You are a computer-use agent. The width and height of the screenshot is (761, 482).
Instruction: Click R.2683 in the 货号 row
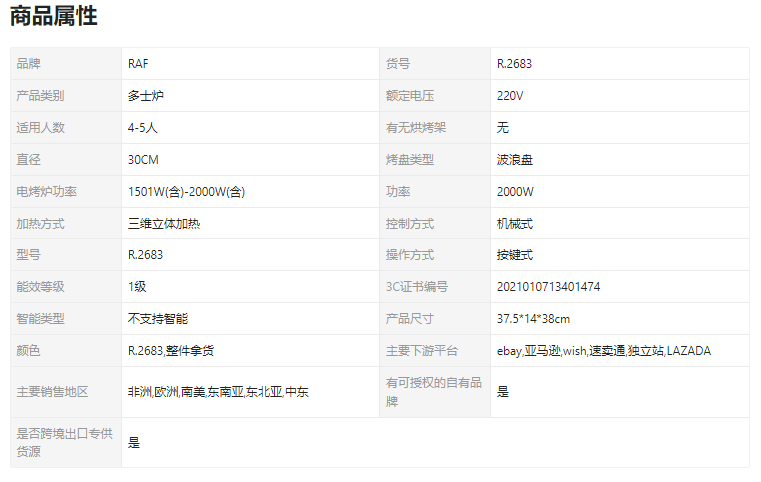pos(514,64)
